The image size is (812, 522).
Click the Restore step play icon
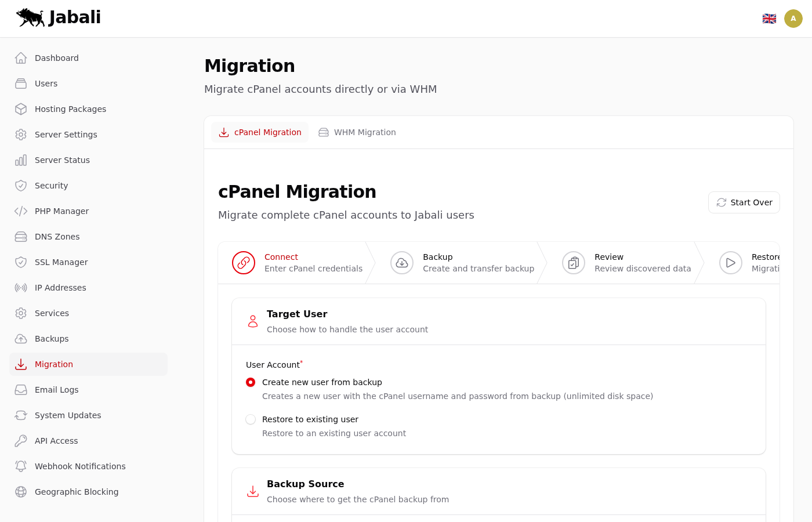coord(731,263)
